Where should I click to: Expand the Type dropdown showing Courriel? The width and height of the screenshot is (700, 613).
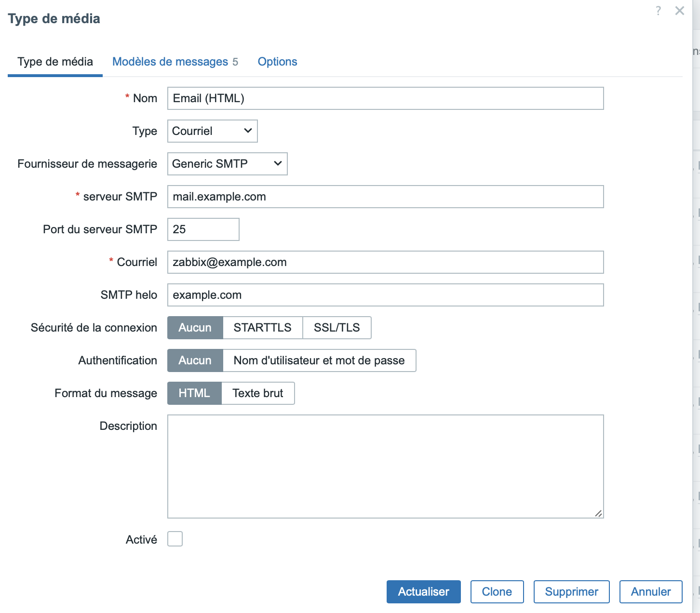point(212,131)
